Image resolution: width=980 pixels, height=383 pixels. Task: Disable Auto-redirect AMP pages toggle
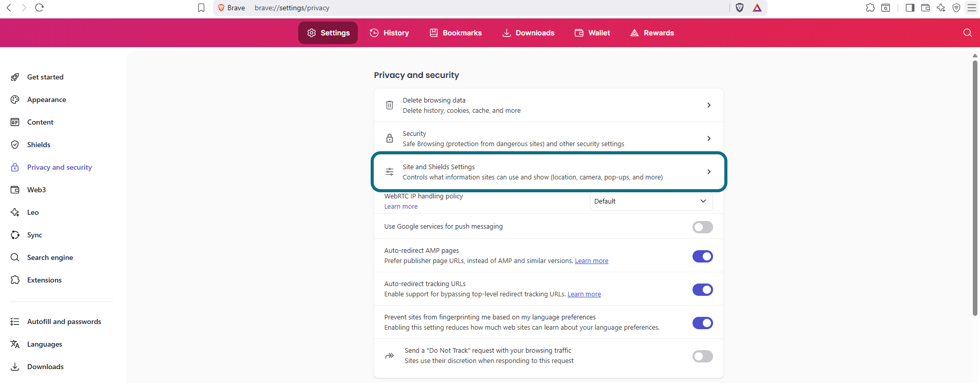702,256
